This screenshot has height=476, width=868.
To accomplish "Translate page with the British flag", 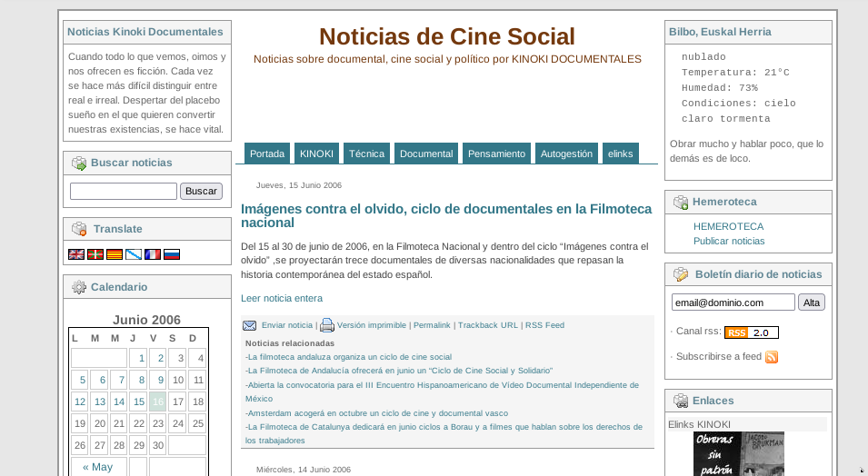I will pyautogui.click(x=76, y=254).
